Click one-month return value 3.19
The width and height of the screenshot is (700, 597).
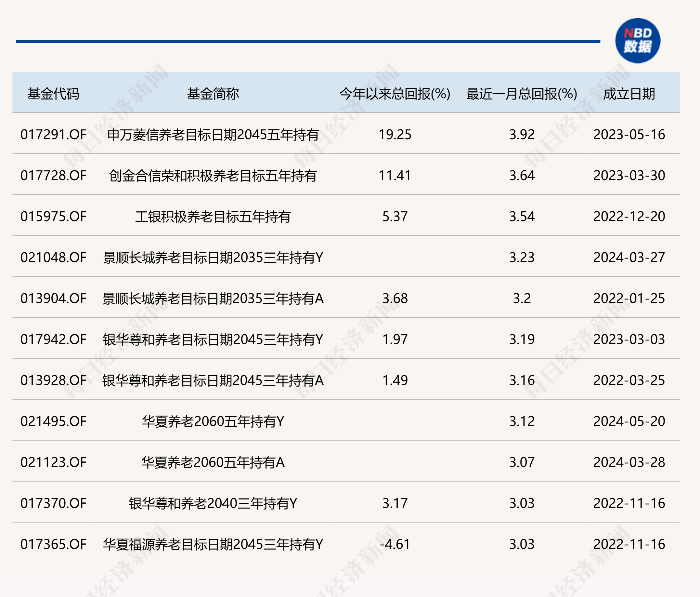pyautogui.click(x=522, y=339)
